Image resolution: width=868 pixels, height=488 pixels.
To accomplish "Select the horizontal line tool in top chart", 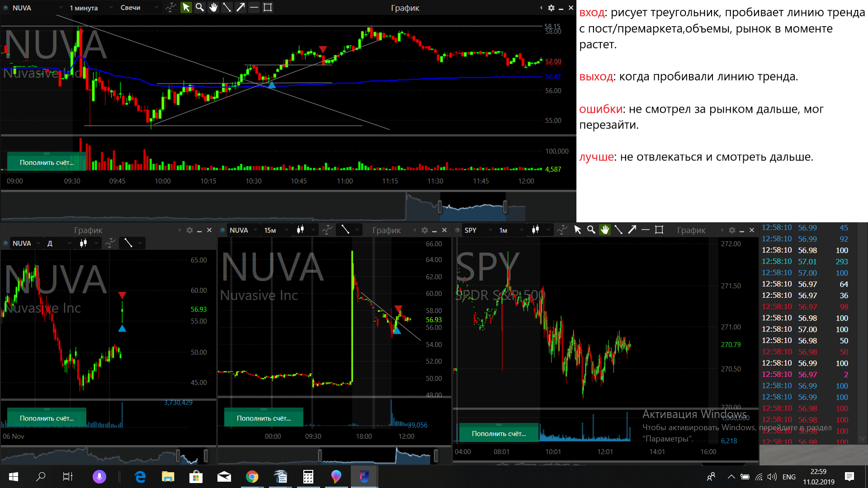I will [254, 7].
